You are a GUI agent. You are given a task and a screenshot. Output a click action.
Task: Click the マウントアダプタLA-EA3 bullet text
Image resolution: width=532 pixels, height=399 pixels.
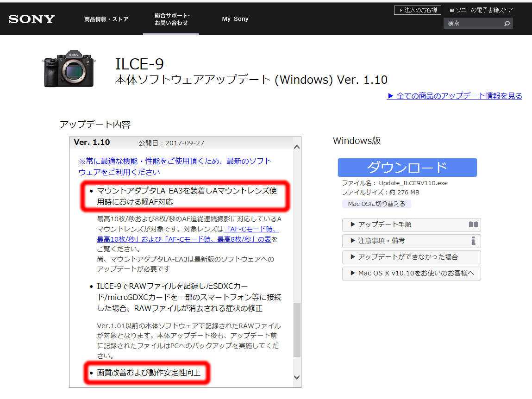[x=187, y=196]
